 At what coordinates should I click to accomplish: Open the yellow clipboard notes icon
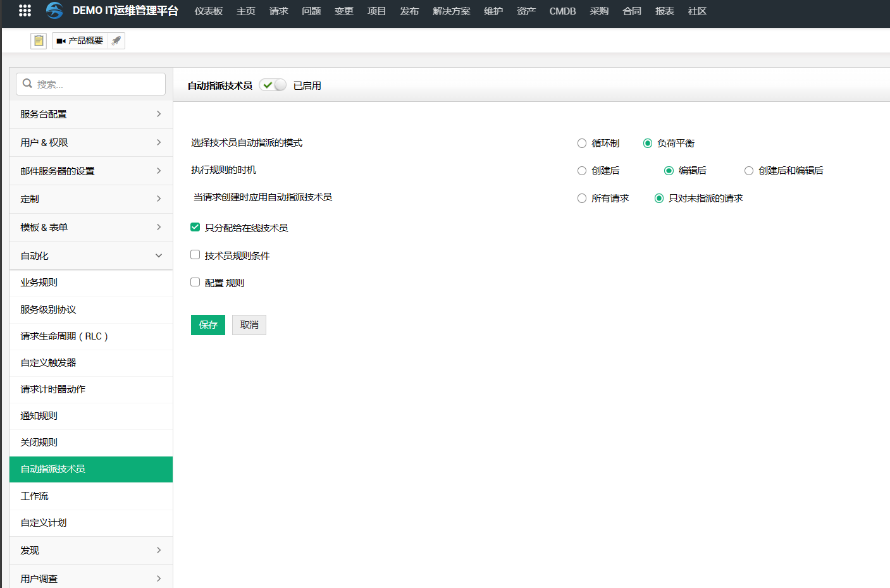click(x=39, y=41)
